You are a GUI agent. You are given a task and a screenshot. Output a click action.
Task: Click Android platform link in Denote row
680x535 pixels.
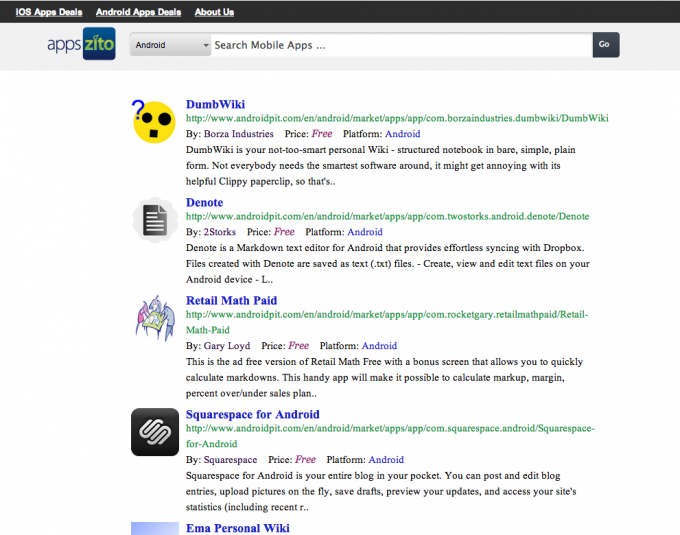click(x=365, y=232)
